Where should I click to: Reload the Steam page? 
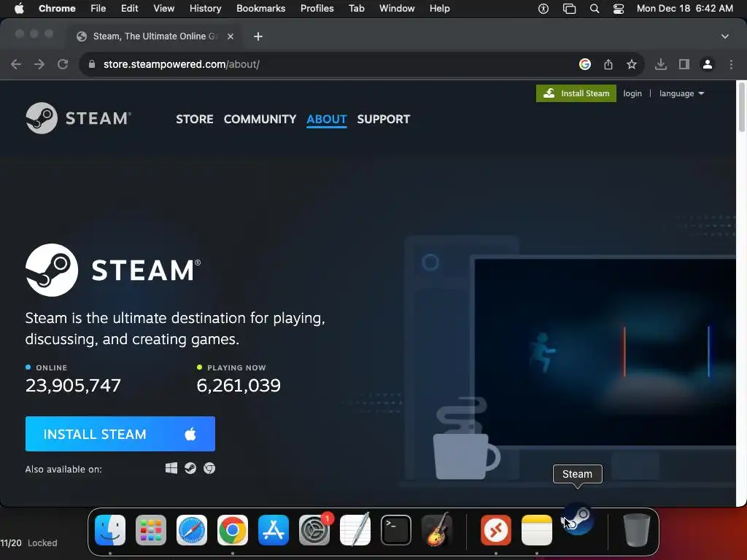tap(63, 64)
